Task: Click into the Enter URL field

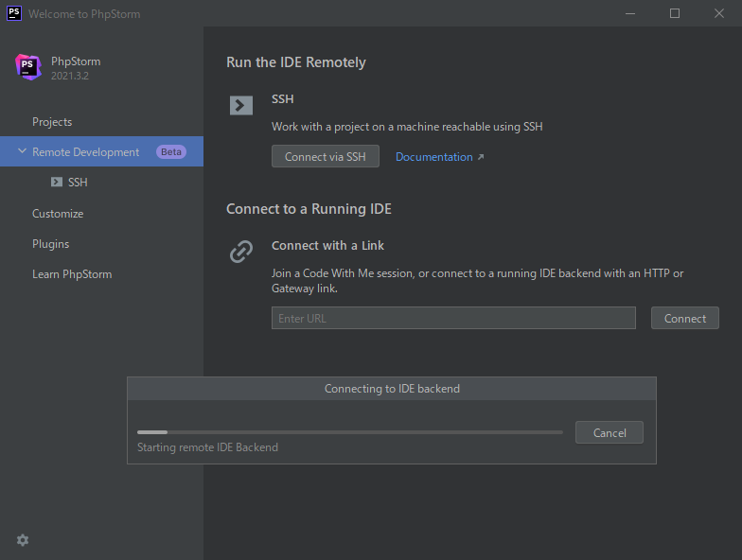Action: point(453,319)
